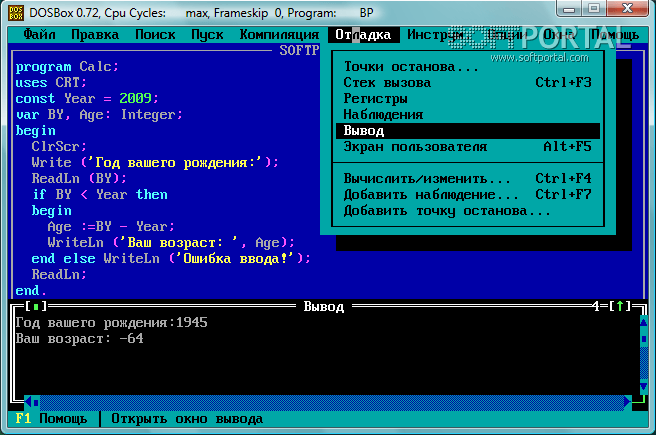This screenshot has width=656, height=435.
Task: Open the Файл menu
Action: click(39, 35)
